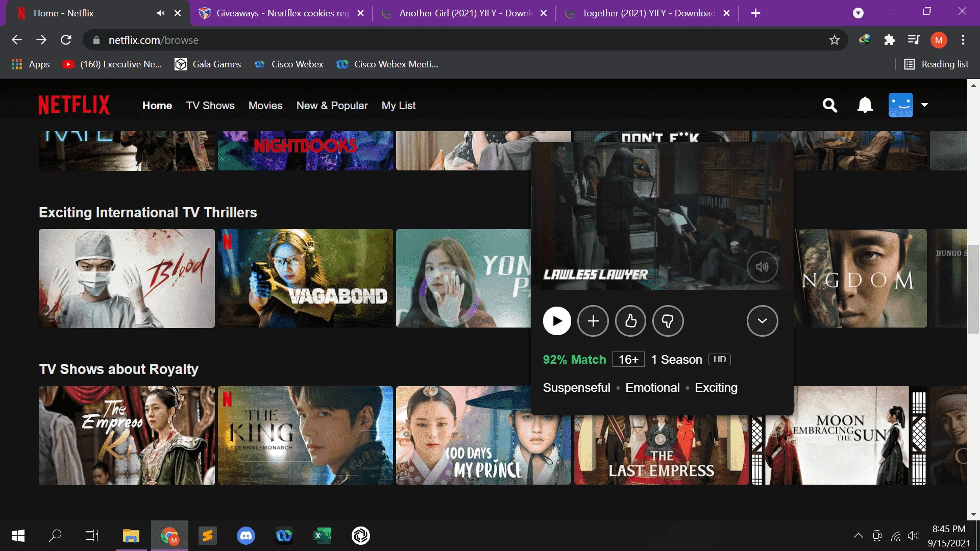Open Sublime Text from taskbar

coord(208,536)
